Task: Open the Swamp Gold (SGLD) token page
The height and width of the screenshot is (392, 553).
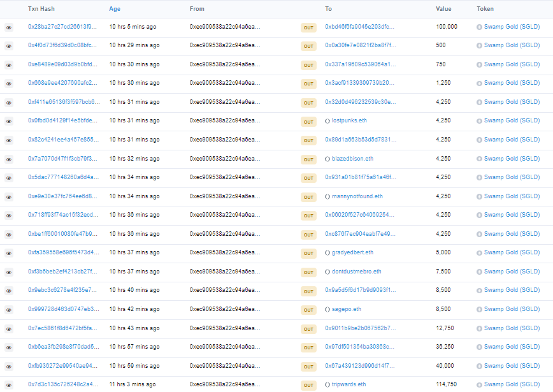Action: click(510, 27)
